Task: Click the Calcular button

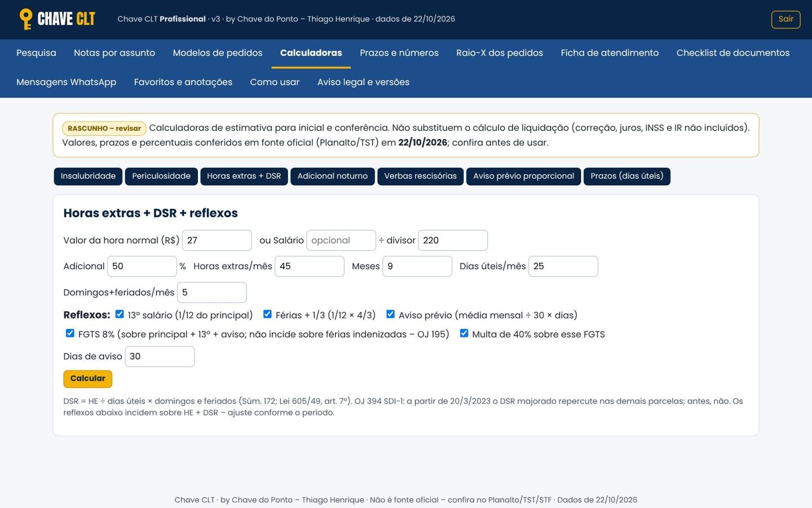Action: click(x=88, y=379)
